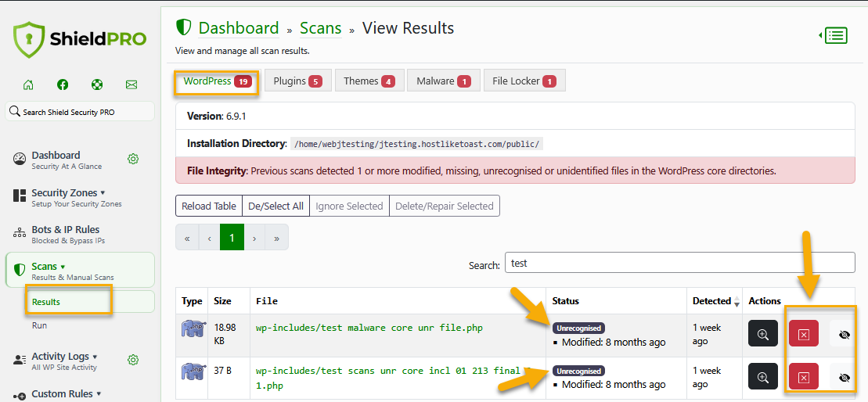
Task: Select page 1 in pagination
Action: click(x=232, y=238)
